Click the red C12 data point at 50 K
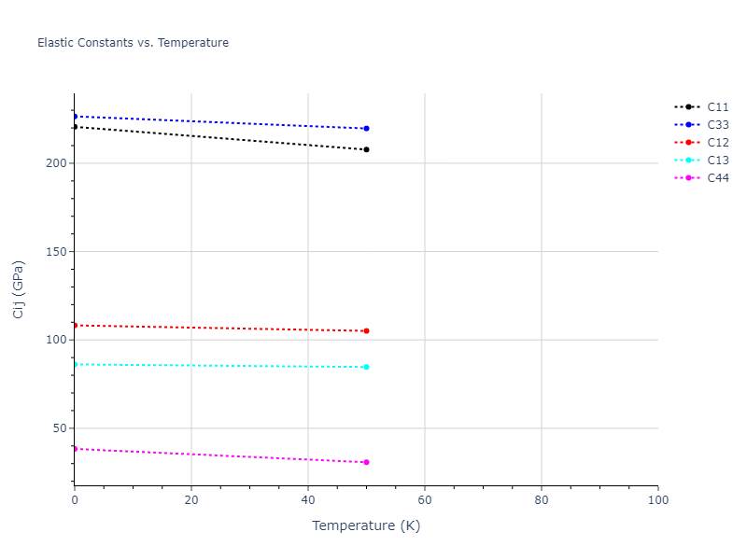This screenshot has width=747, height=560. pos(366,330)
